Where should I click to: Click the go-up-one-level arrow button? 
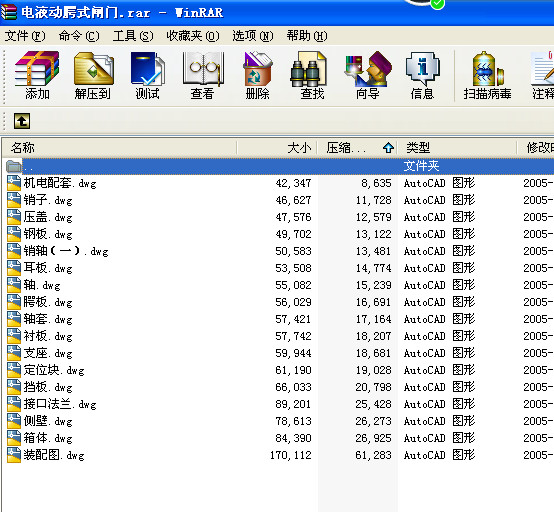(22, 121)
